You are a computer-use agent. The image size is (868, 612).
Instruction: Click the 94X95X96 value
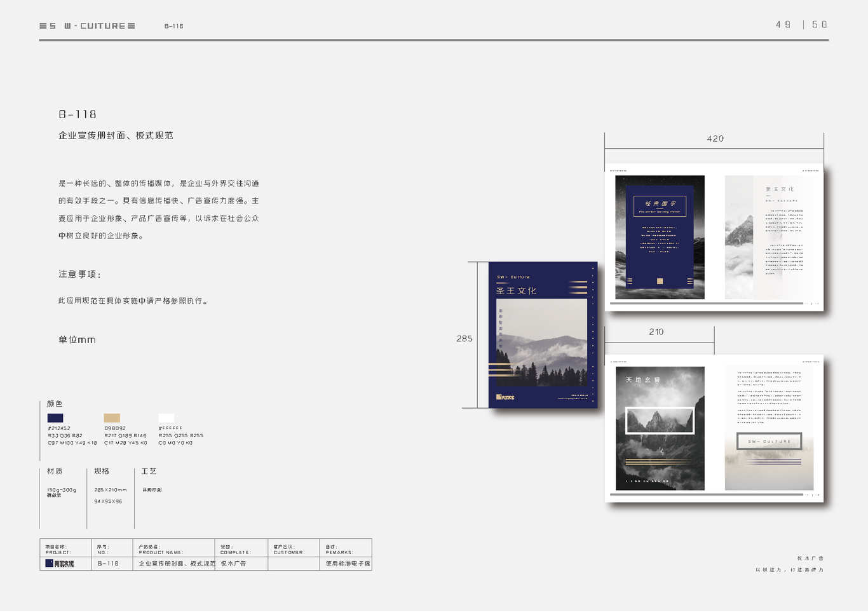(x=108, y=501)
